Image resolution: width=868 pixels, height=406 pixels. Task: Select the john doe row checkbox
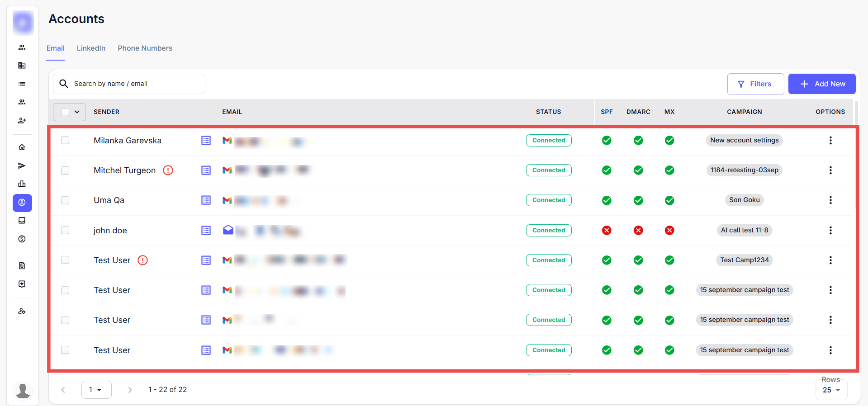tap(65, 230)
